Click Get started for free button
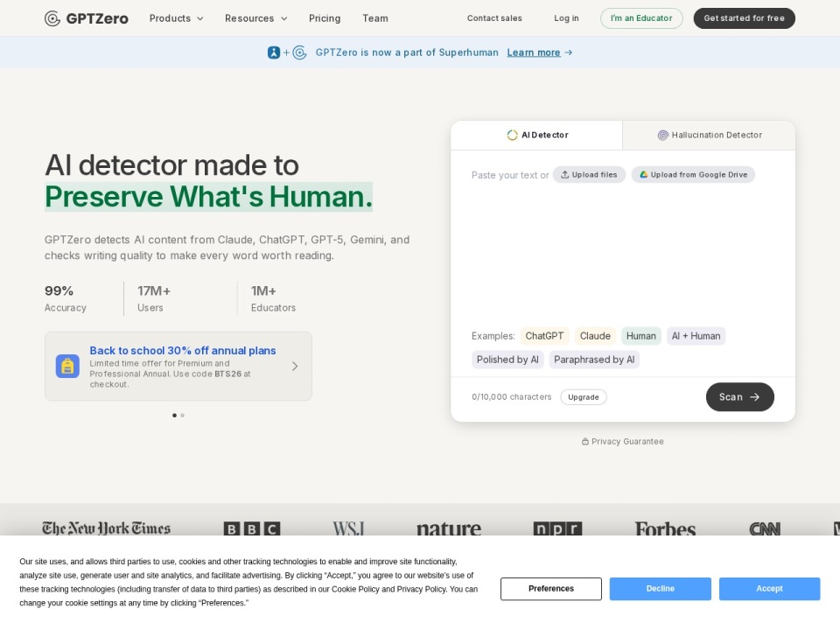Viewport: 840px width, 630px height. pos(744,18)
